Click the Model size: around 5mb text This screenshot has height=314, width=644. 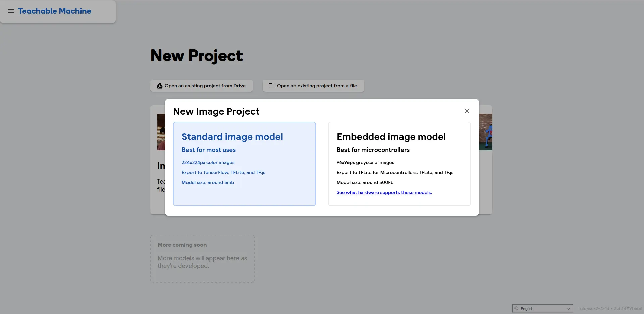coord(208,182)
